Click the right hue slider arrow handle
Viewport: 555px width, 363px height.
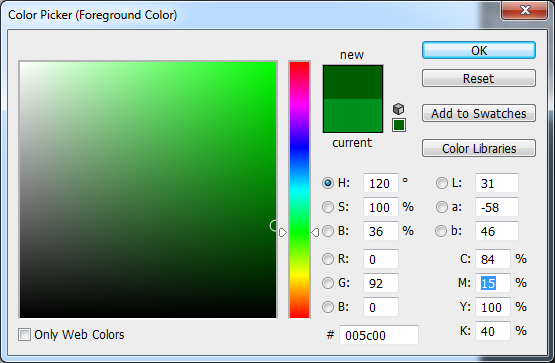(x=315, y=232)
